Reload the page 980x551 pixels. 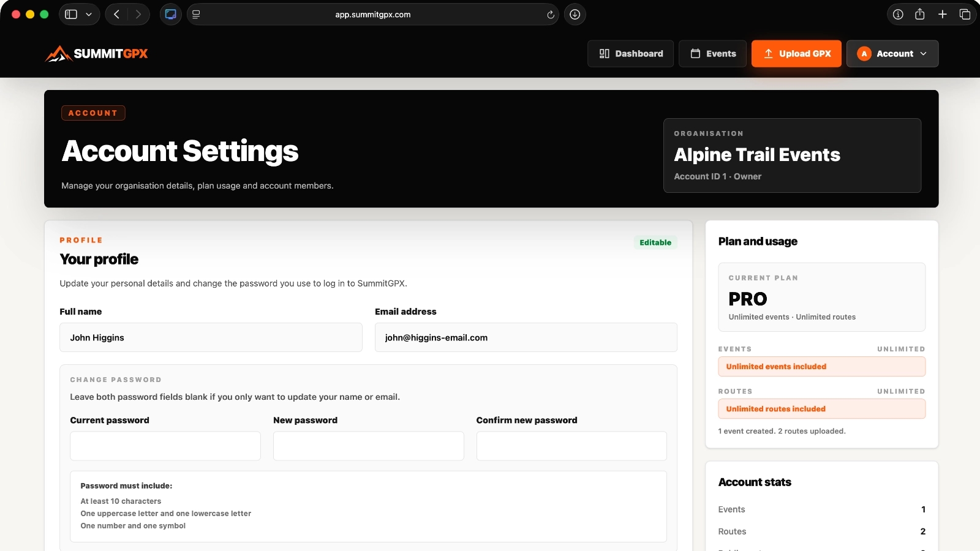[551, 15]
